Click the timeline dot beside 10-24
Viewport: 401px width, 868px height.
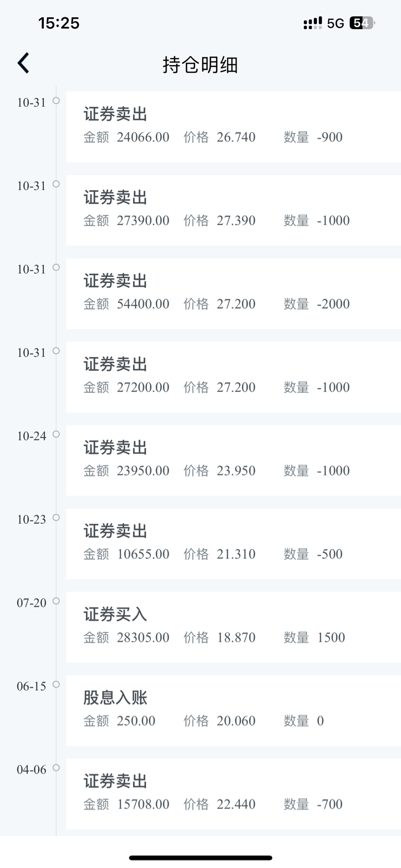[x=56, y=434]
